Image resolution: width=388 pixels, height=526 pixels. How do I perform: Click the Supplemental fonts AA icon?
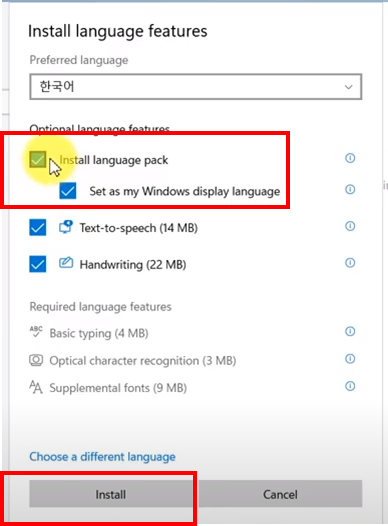36,387
